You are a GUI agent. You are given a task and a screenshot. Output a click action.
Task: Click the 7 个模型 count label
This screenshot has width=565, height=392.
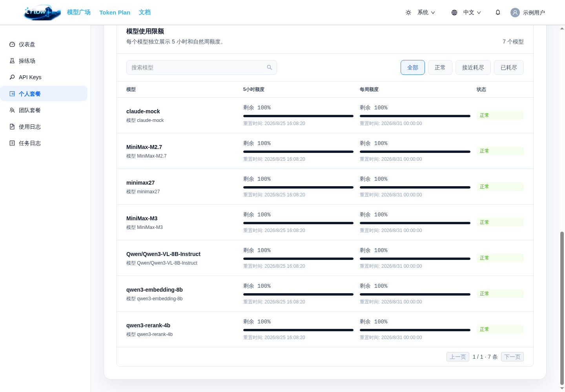click(513, 42)
